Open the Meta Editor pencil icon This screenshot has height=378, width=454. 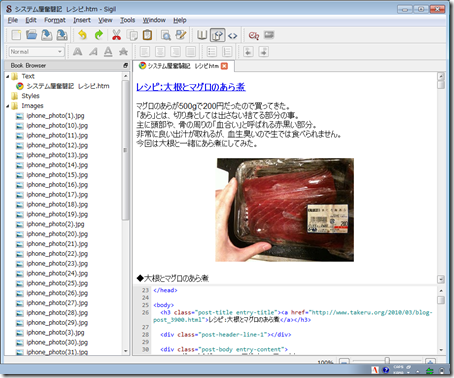[x=181, y=35]
